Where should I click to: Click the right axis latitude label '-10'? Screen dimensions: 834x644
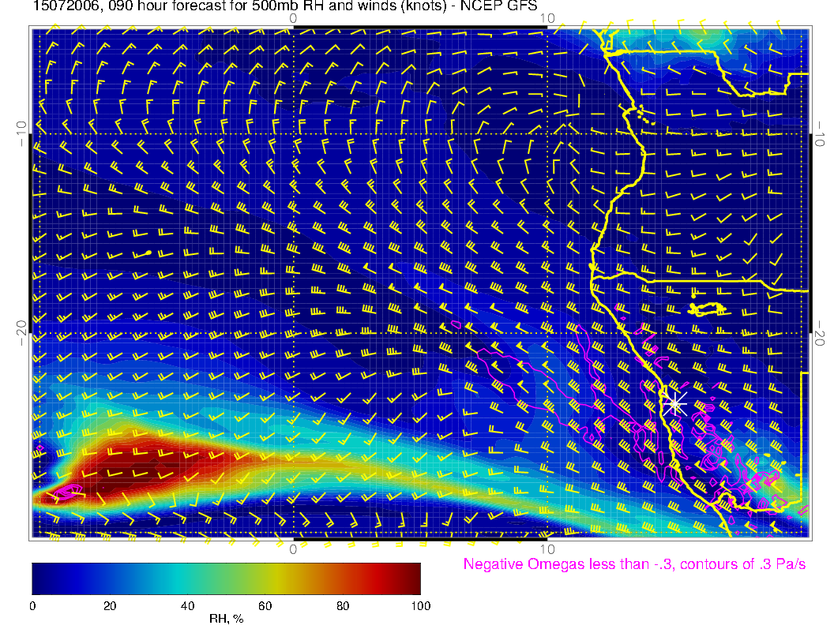coord(820,133)
